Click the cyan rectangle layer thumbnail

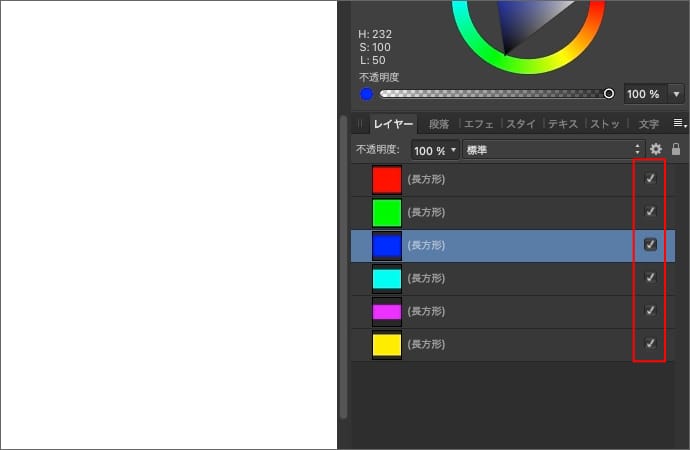[386, 278]
